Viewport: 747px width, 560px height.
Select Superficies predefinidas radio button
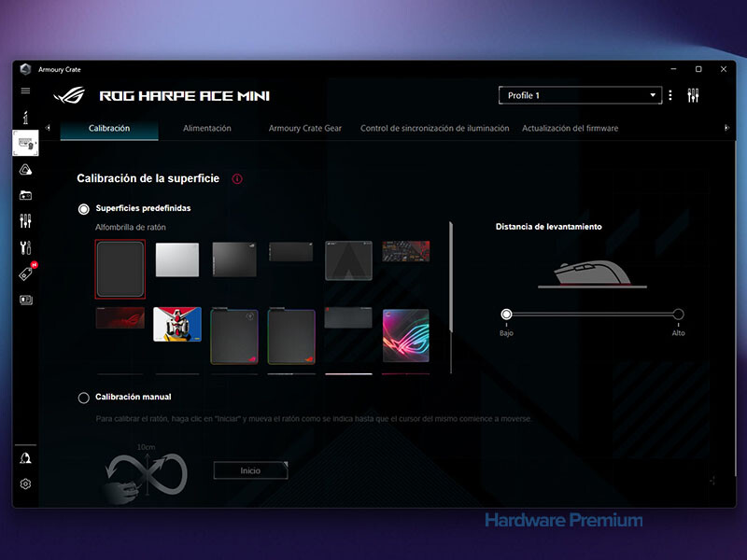(x=83, y=209)
